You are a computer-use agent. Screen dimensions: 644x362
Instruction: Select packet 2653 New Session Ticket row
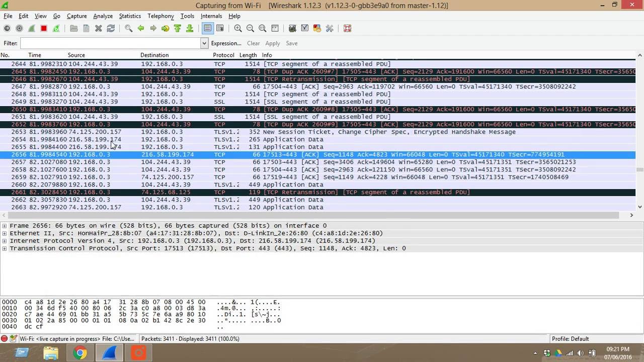pyautogui.click(x=318, y=132)
